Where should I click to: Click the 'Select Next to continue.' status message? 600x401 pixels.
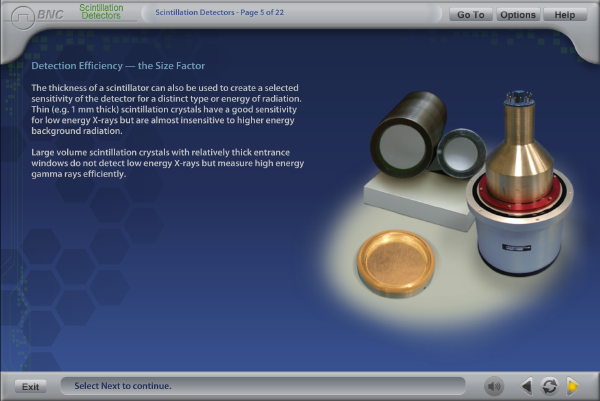pos(123,386)
